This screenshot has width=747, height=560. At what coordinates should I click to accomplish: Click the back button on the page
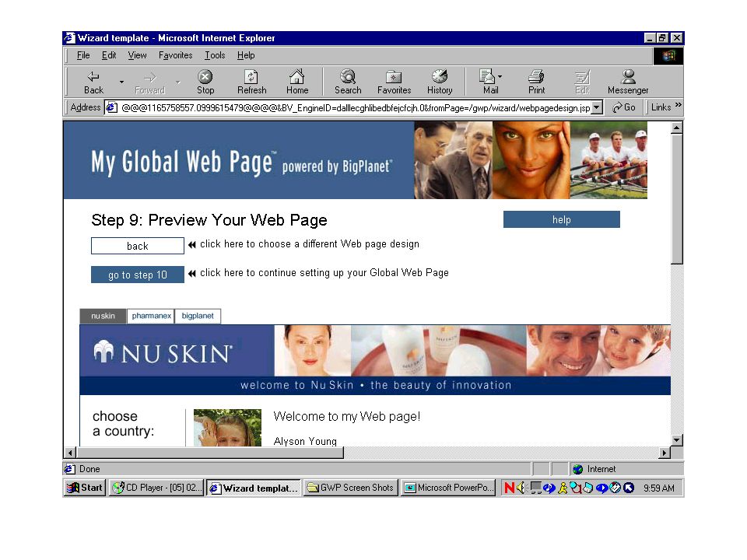pos(137,246)
